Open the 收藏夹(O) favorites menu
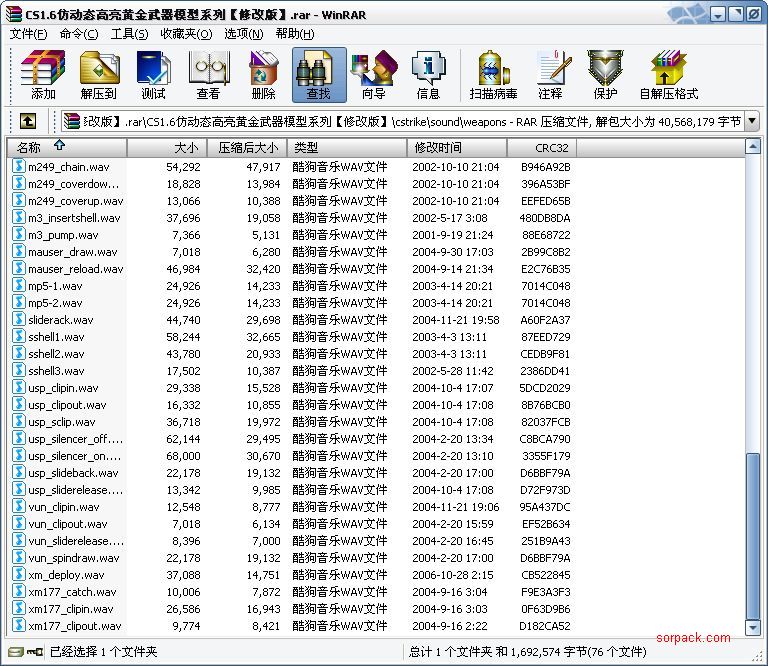Viewport: 768px width, 666px height. pos(185,33)
